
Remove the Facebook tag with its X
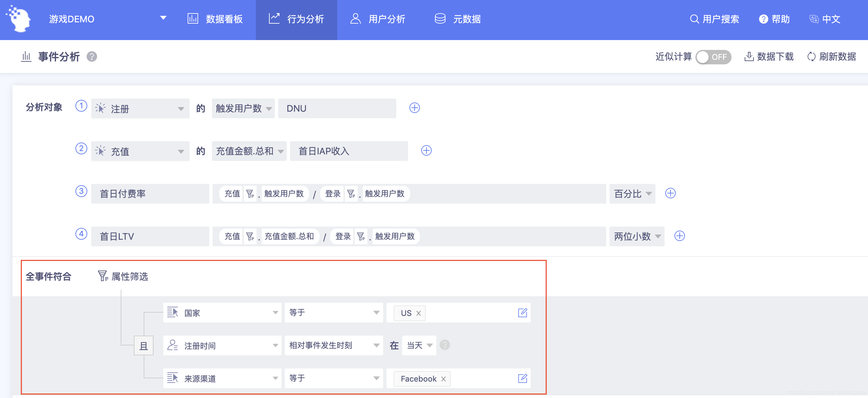pyautogui.click(x=444, y=379)
